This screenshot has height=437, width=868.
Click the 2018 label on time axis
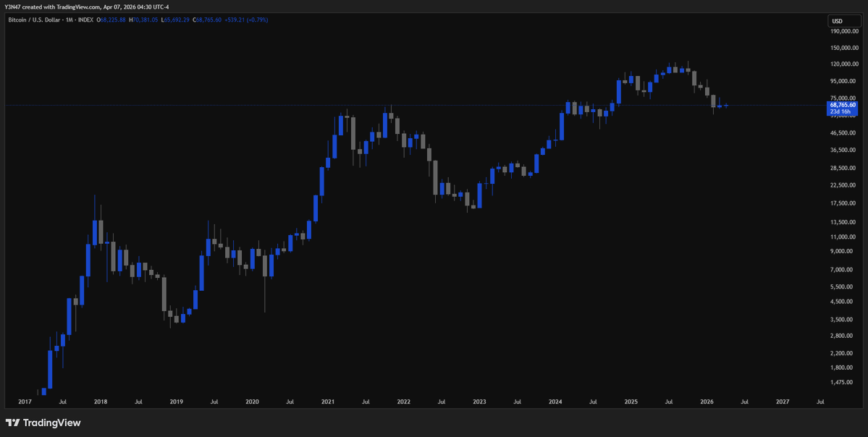click(x=101, y=402)
